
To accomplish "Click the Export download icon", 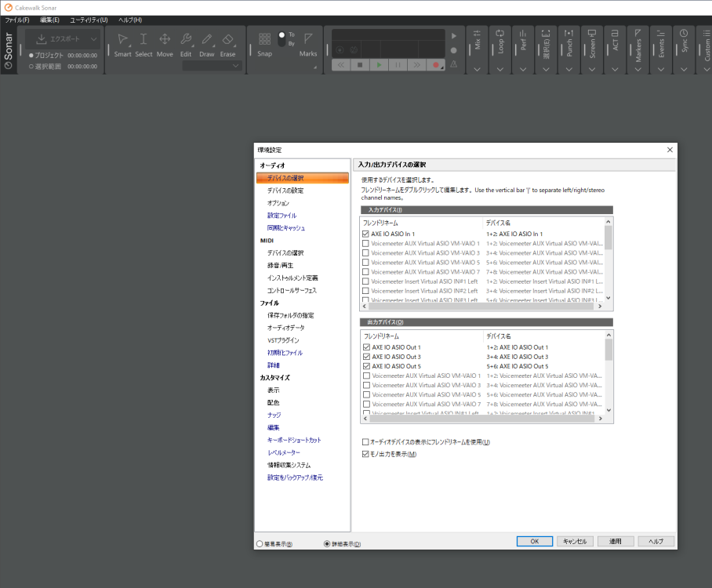I will tap(42, 39).
